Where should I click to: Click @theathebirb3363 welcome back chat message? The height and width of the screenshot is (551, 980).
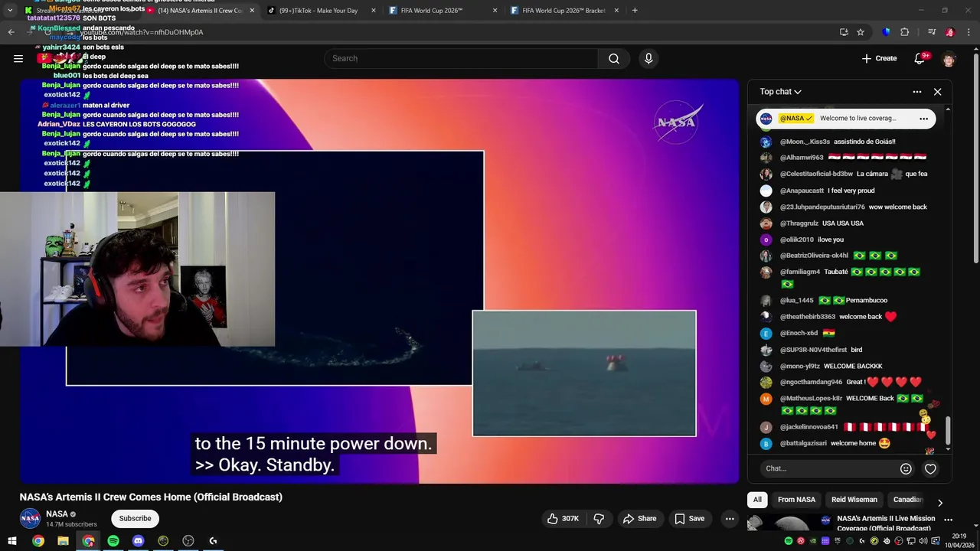(x=828, y=317)
